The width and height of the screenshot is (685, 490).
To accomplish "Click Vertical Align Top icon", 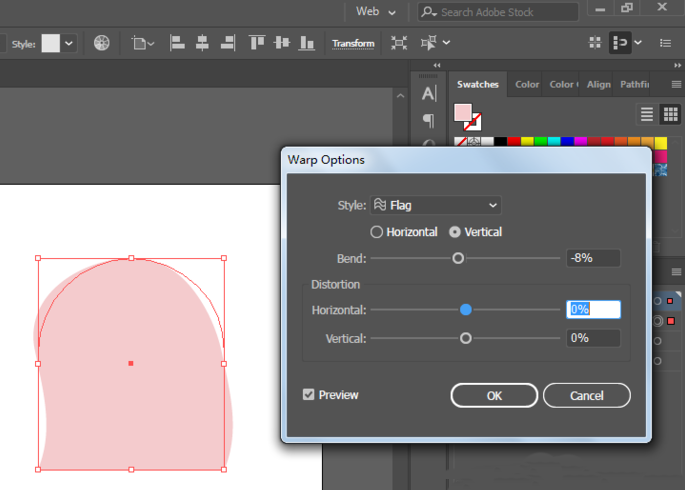I will pyautogui.click(x=257, y=43).
